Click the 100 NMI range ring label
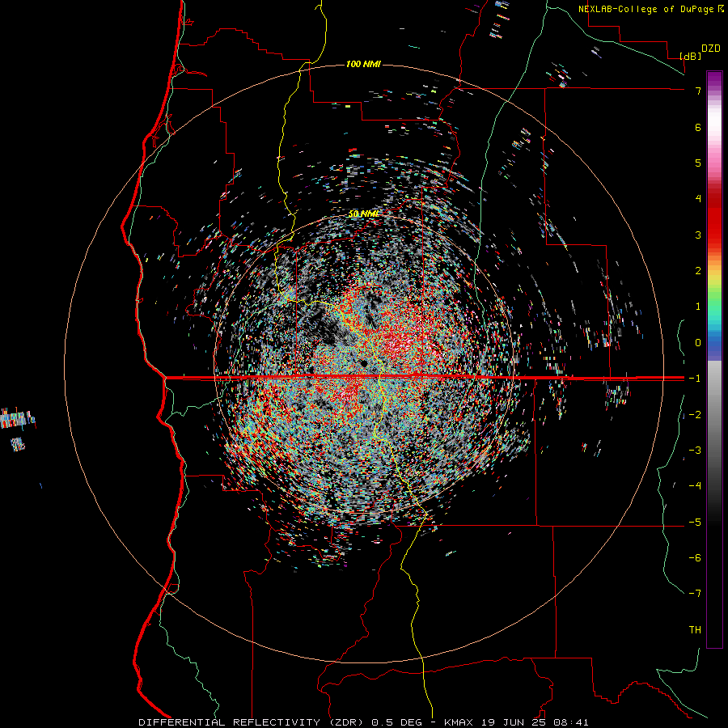Viewport: 728px width, 728px height. coord(363,64)
